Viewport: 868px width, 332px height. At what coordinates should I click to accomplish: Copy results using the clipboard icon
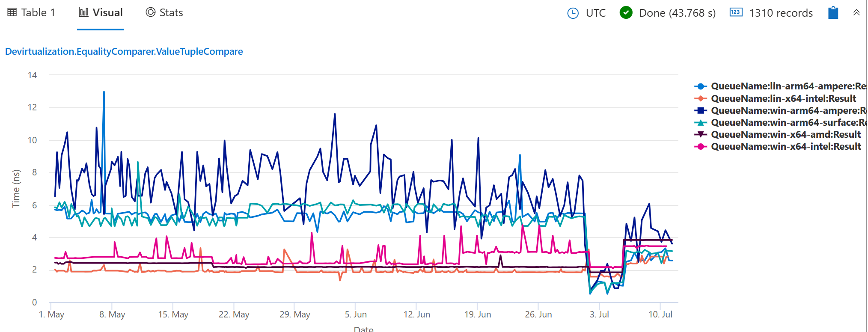tap(832, 13)
